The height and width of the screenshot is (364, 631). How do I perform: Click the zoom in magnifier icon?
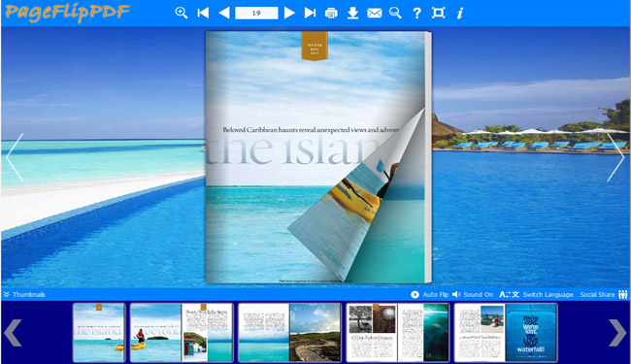[182, 13]
